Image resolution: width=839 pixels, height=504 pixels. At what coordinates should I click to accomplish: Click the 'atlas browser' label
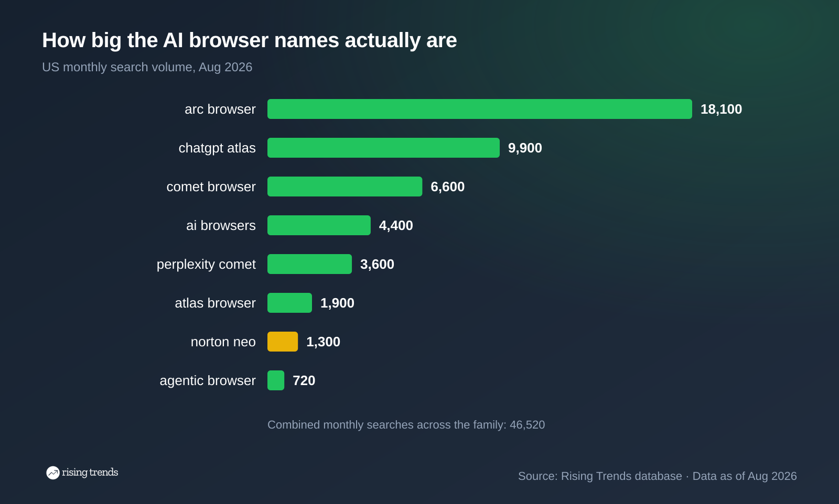coord(216,303)
